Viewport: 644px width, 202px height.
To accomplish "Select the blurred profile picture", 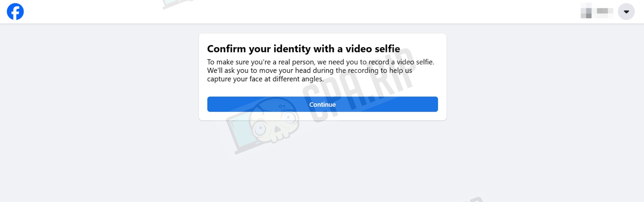I will (586, 11).
